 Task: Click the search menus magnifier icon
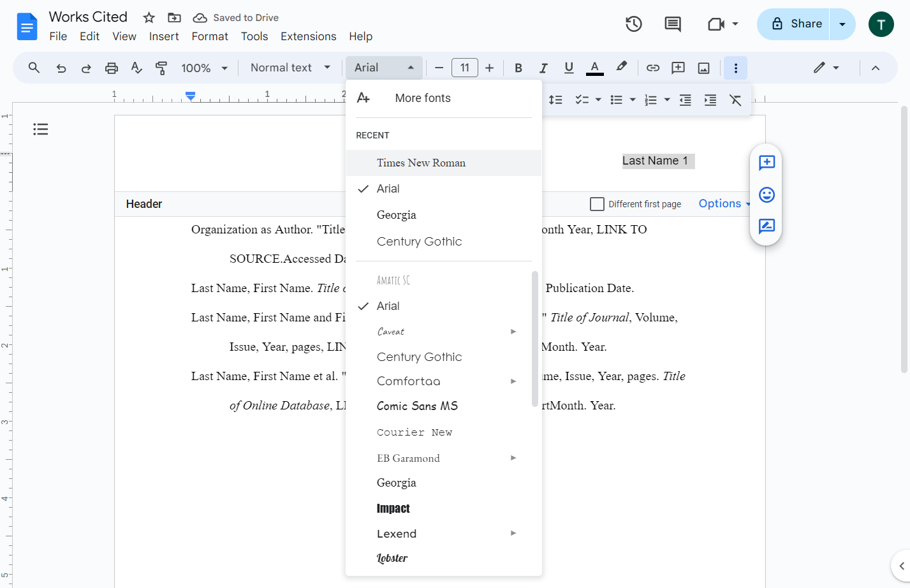click(x=34, y=68)
